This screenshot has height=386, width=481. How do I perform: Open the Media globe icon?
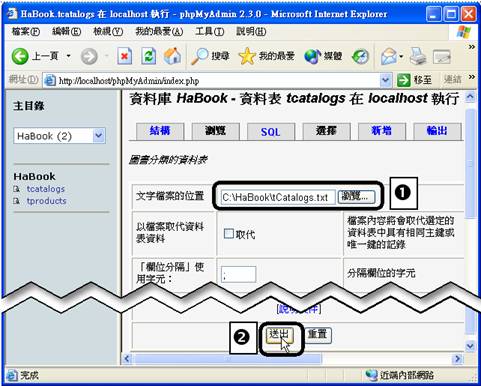pyautogui.click(x=313, y=56)
